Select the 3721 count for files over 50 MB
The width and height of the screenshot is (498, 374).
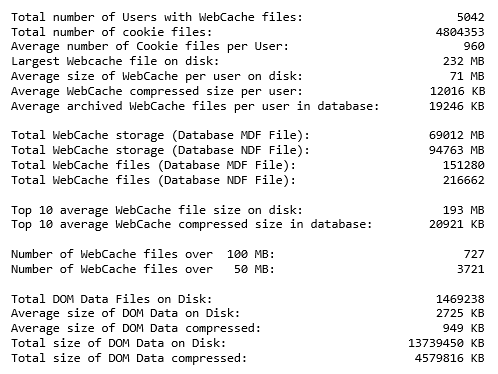(470, 269)
